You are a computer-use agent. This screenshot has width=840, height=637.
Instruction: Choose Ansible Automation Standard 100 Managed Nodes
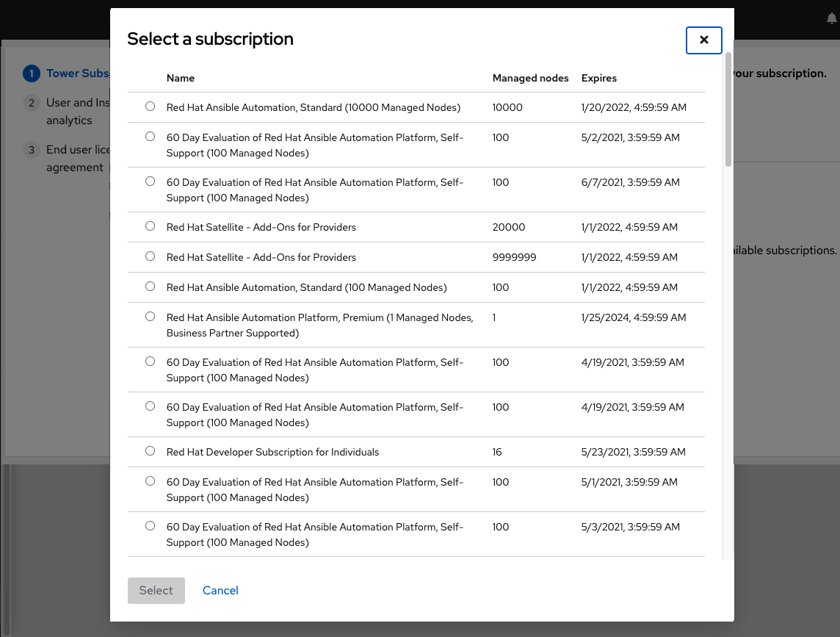pyautogui.click(x=151, y=287)
